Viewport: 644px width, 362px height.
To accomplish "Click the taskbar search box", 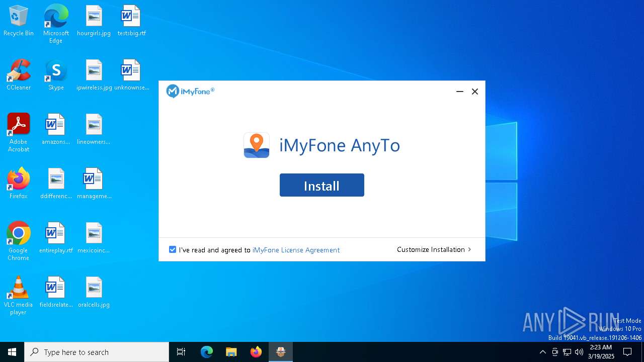I will tap(97, 352).
